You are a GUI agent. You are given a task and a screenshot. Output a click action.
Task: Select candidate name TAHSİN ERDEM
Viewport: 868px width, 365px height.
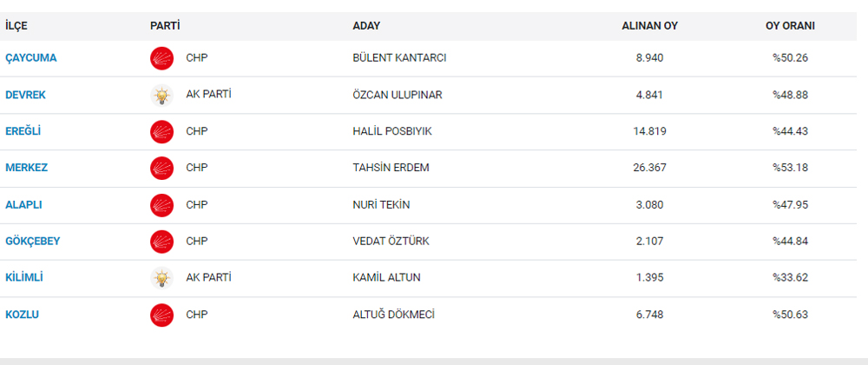pyautogui.click(x=391, y=168)
